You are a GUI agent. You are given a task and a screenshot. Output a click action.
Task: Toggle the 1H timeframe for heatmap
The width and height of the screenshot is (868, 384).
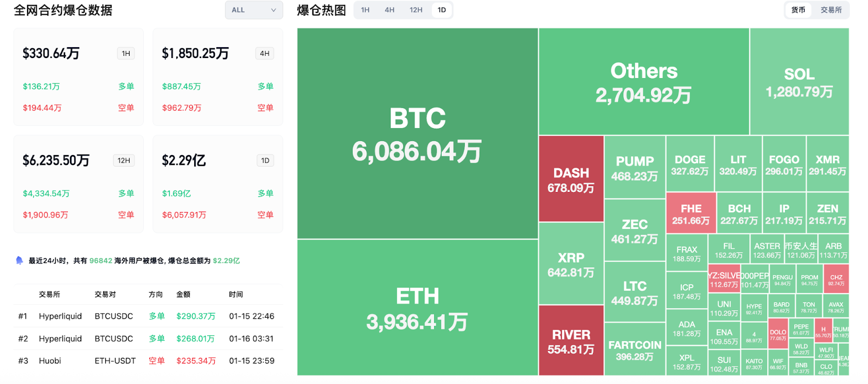pos(365,10)
